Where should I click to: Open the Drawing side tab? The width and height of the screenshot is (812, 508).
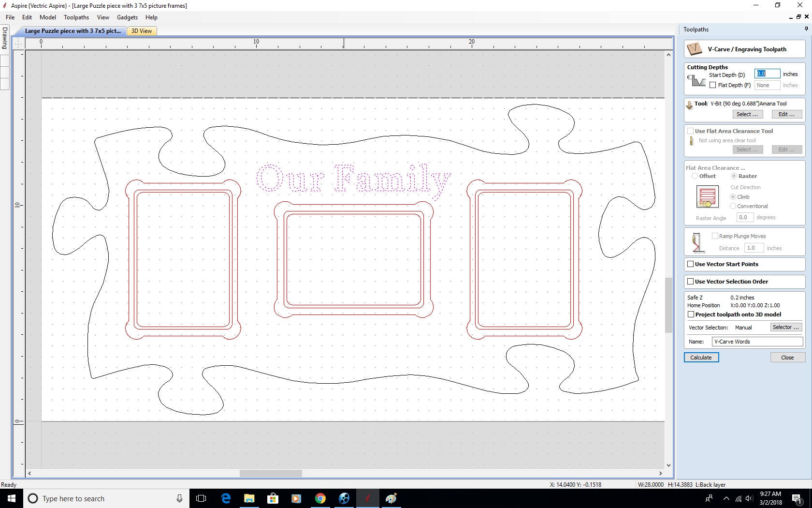[x=5, y=38]
